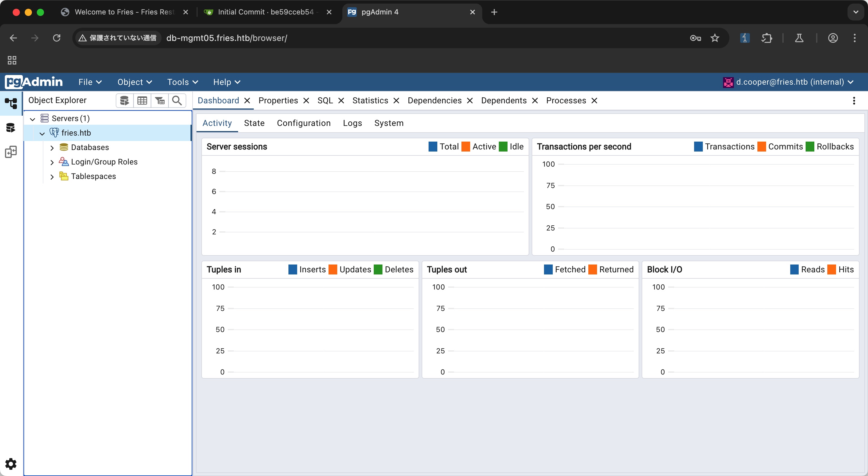The height and width of the screenshot is (476, 868).
Task: Switch to the Statistics tab
Action: 370,101
